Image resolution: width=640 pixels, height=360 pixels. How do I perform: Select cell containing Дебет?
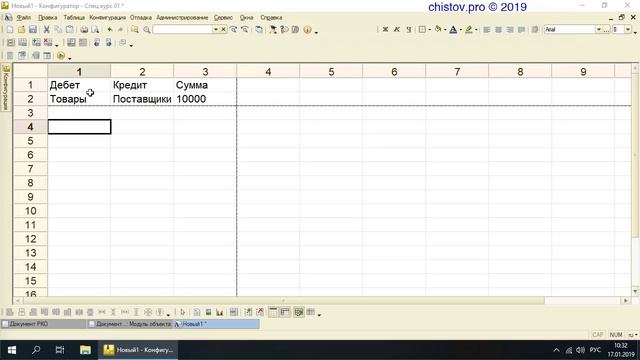point(79,85)
